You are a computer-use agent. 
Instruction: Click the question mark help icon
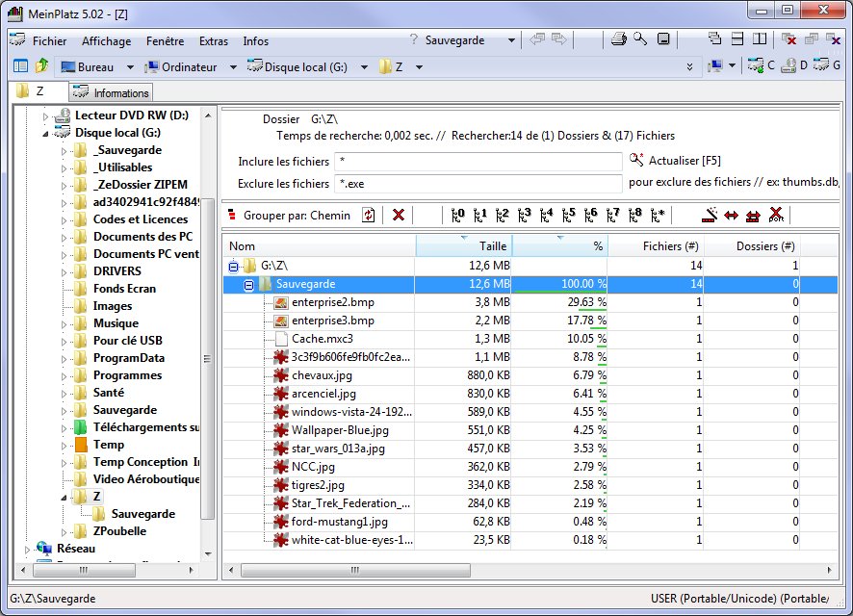click(413, 39)
